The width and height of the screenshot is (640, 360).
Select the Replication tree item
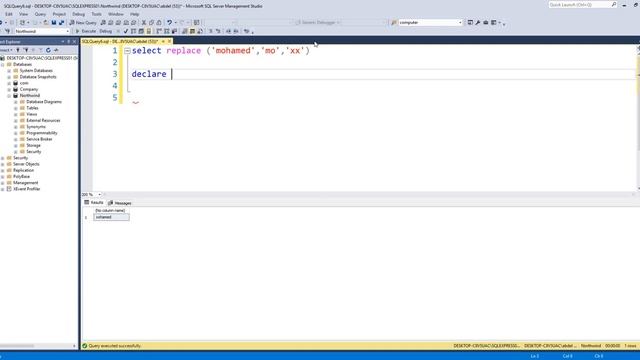[x=23, y=170]
